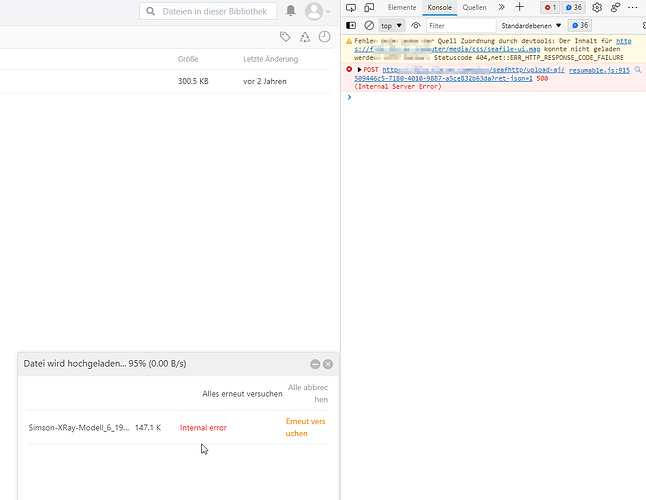Open the Standardebenen log level dropdown
This screenshot has width=646, height=500.
pos(531,25)
